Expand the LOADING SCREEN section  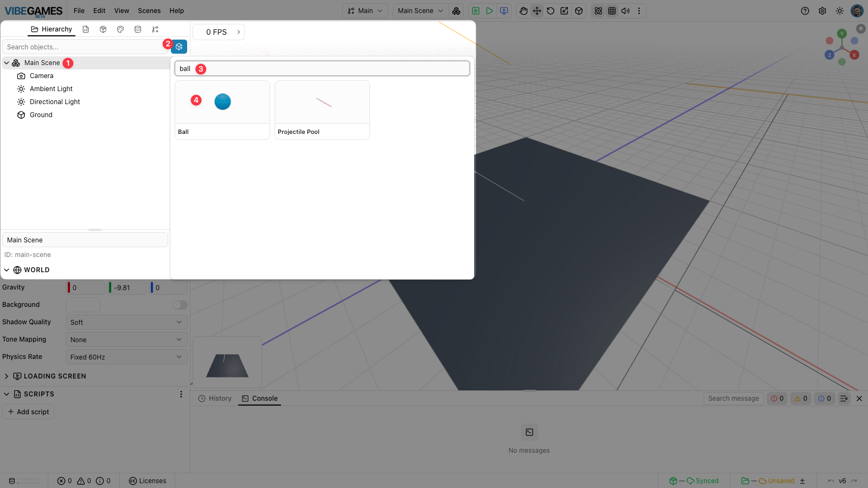[7, 376]
